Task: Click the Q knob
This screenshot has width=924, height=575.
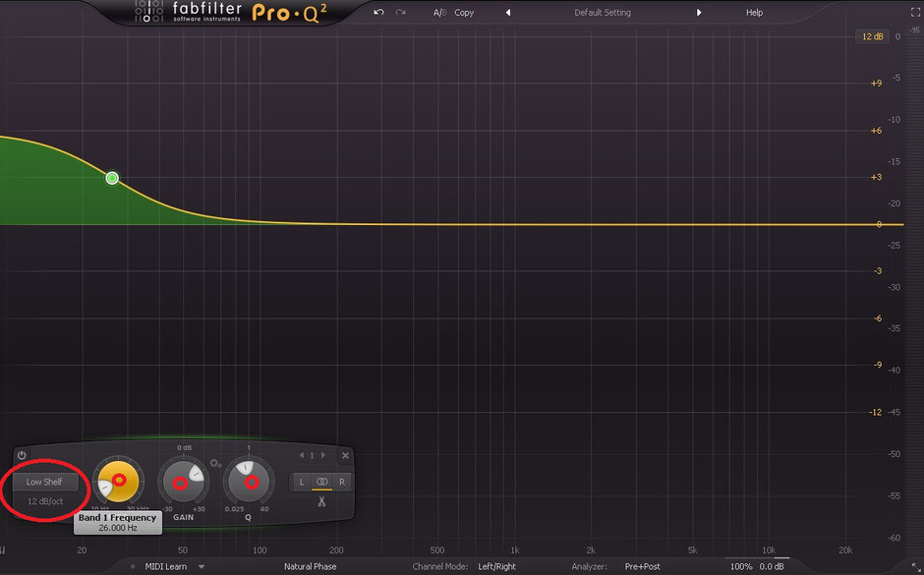Action: [x=248, y=482]
